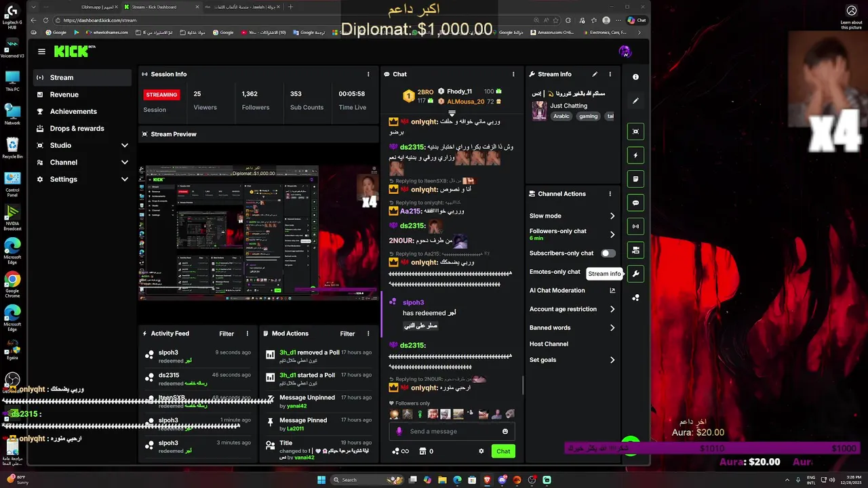Open Banned words settings
Image resolution: width=868 pixels, height=488 pixels.
click(572, 327)
